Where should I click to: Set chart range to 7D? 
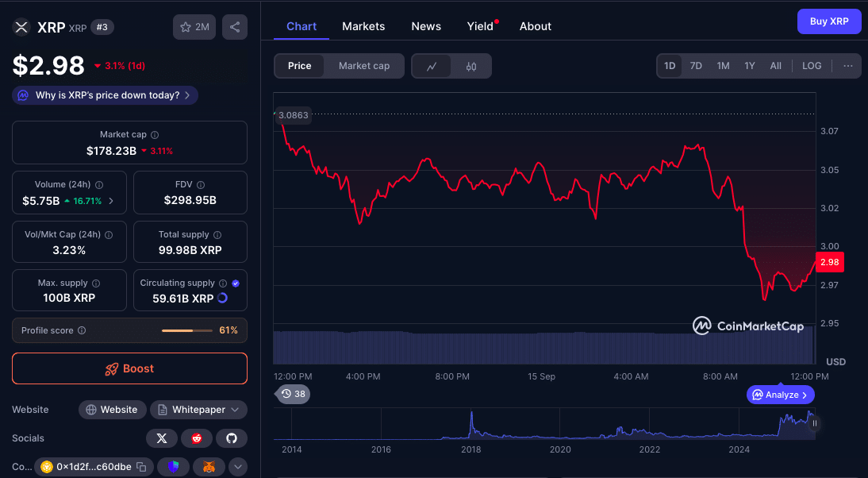(x=696, y=66)
